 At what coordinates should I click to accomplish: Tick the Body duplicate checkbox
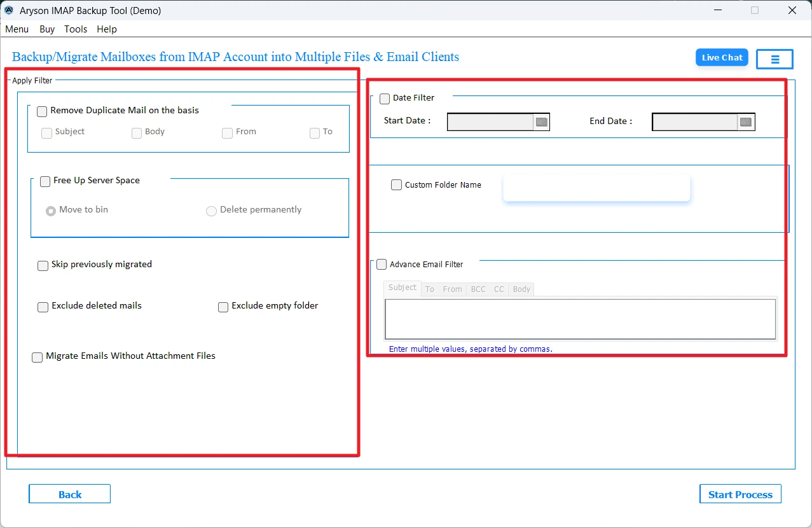coord(137,133)
